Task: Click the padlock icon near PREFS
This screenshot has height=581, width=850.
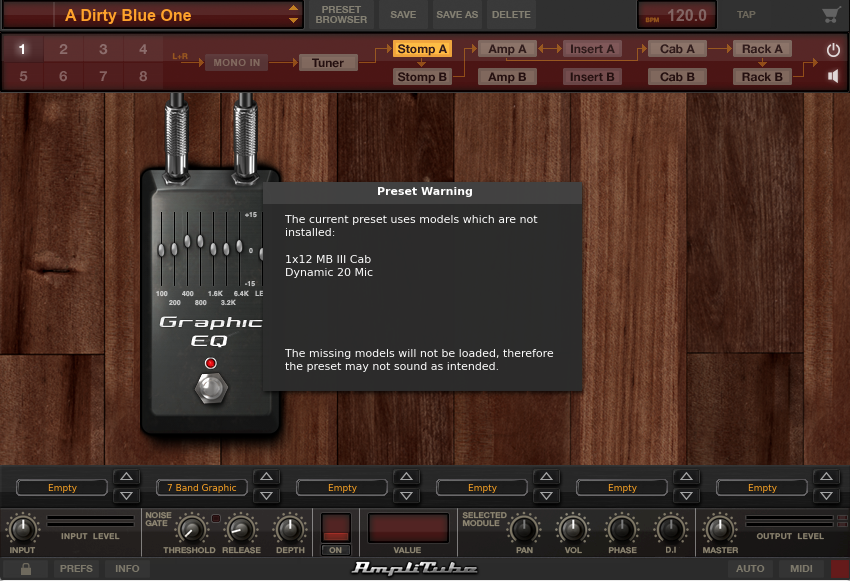Action: (25, 569)
